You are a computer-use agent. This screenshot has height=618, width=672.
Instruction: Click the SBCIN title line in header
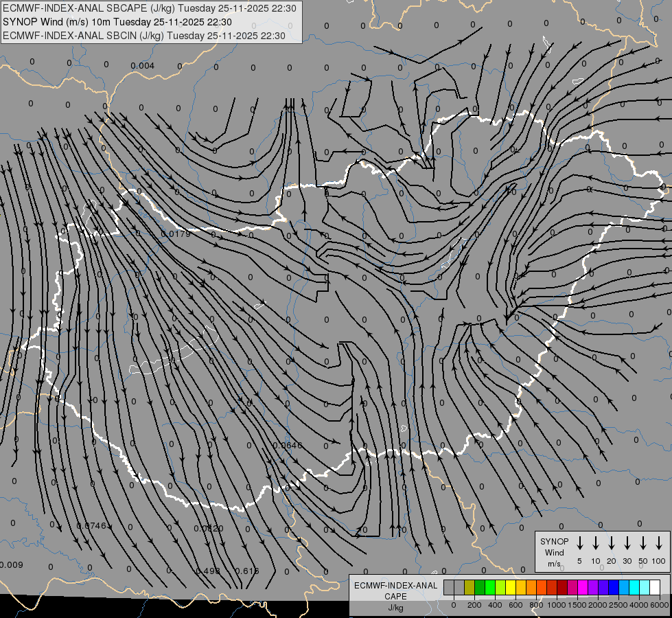(144, 36)
